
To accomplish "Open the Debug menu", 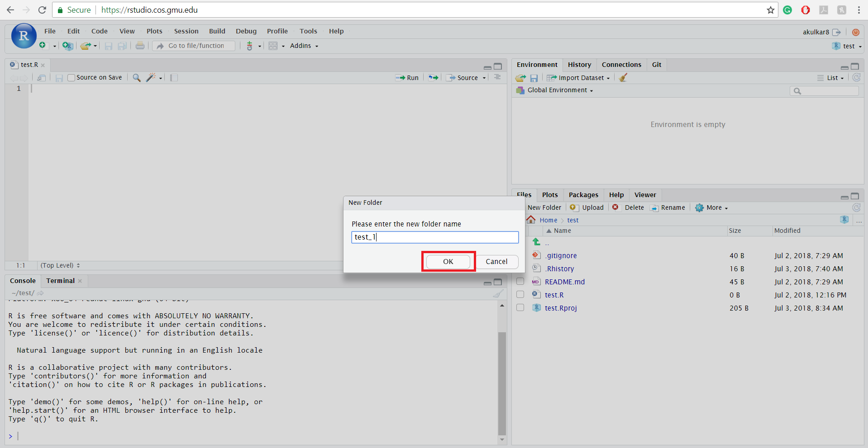I will [246, 31].
